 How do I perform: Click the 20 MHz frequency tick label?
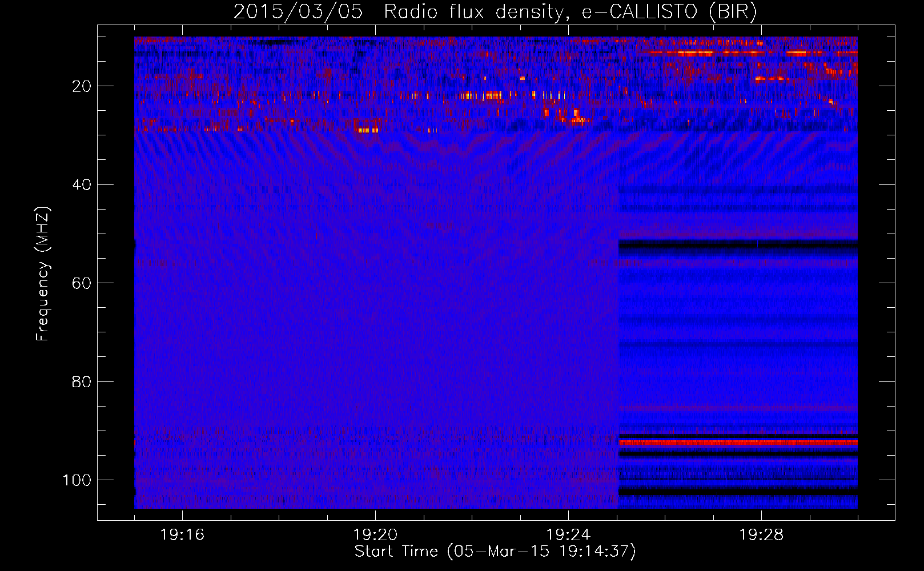click(x=82, y=86)
